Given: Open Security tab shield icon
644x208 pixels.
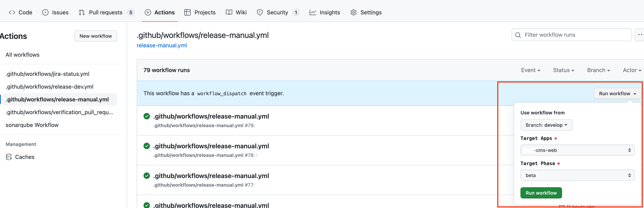Looking at the screenshot, I should [x=260, y=13].
